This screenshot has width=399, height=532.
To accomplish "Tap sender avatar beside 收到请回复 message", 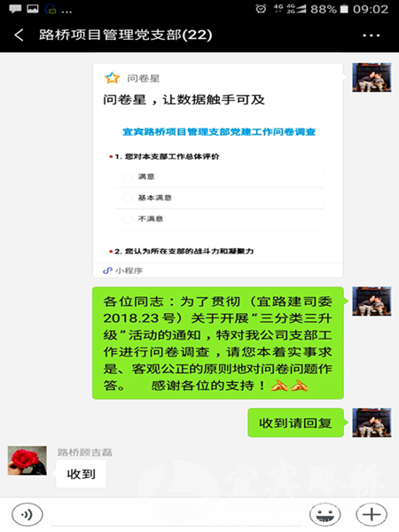I will tap(372, 422).
